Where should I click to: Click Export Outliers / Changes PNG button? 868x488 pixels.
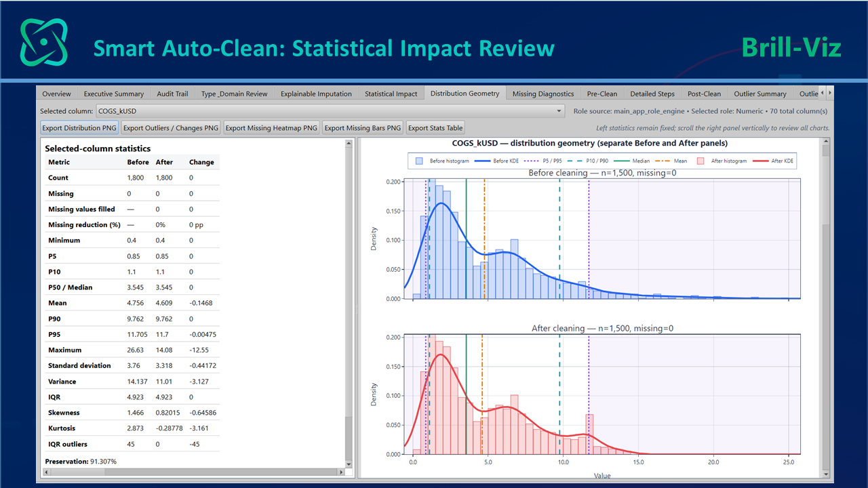[x=171, y=127]
